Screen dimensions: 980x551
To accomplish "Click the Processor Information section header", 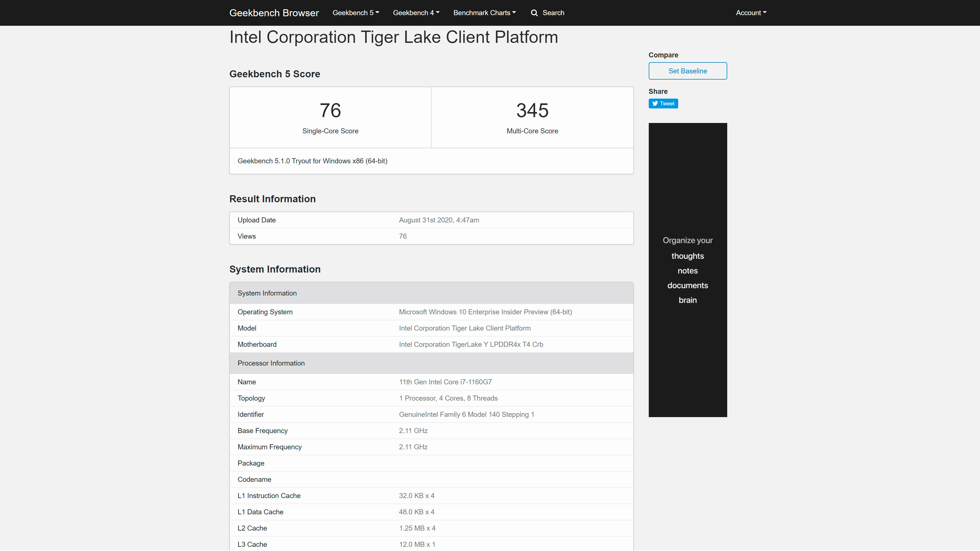I will click(271, 363).
